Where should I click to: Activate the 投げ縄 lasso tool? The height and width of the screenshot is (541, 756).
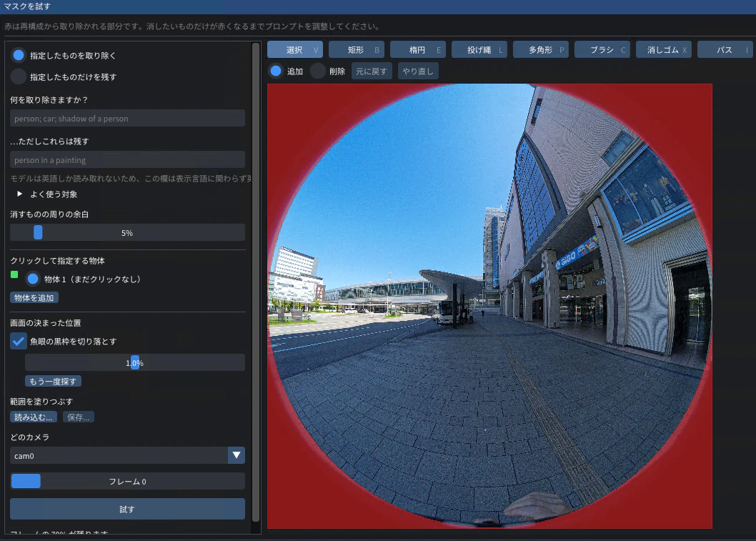(x=479, y=49)
